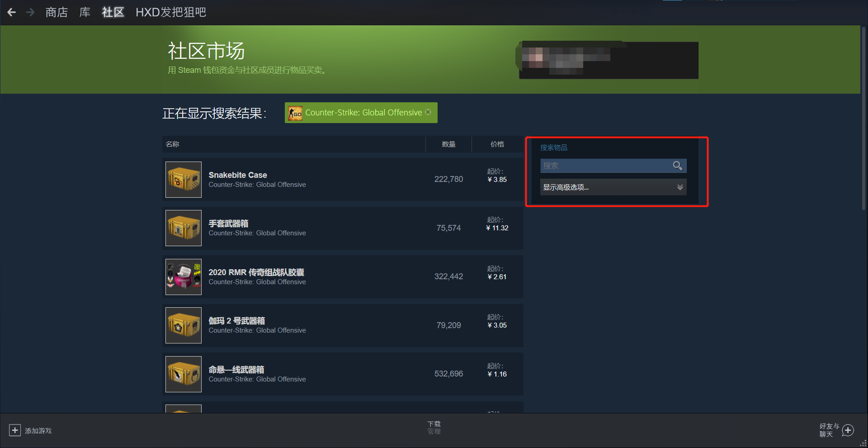
Task: Open the 命悬一线武器箱 listing
Action: pos(343,374)
